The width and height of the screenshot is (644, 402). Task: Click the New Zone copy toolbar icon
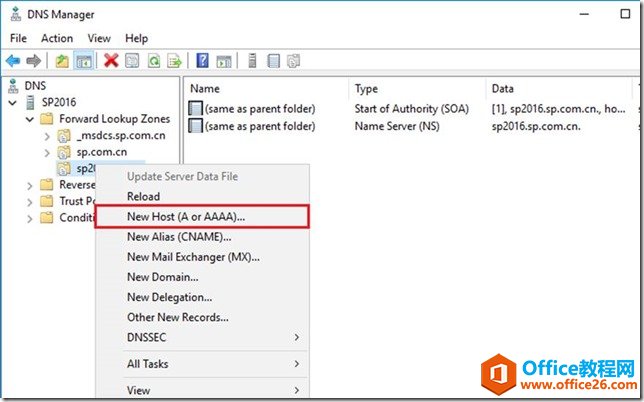tap(294, 61)
